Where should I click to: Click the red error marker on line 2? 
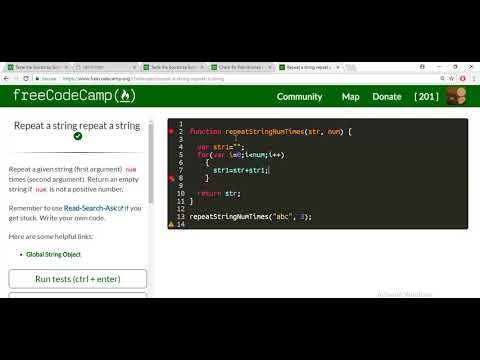pyautogui.click(x=171, y=131)
